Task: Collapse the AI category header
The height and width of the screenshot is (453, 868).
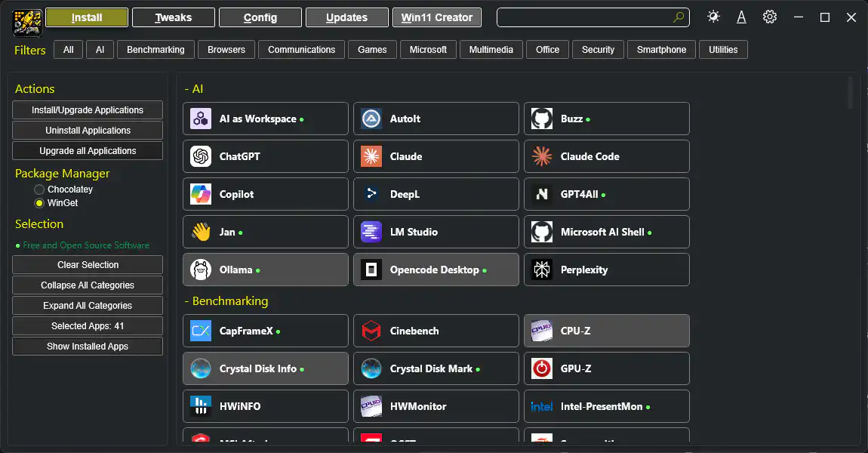Action: click(x=194, y=88)
